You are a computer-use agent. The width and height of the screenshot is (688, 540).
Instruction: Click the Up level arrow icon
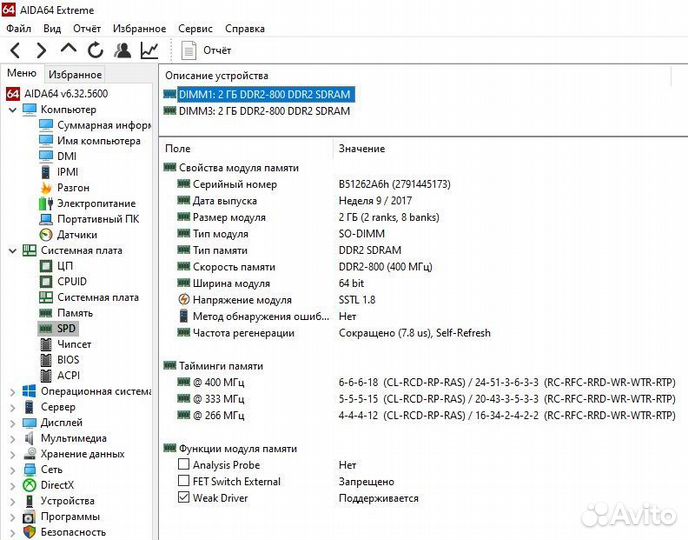(x=68, y=50)
